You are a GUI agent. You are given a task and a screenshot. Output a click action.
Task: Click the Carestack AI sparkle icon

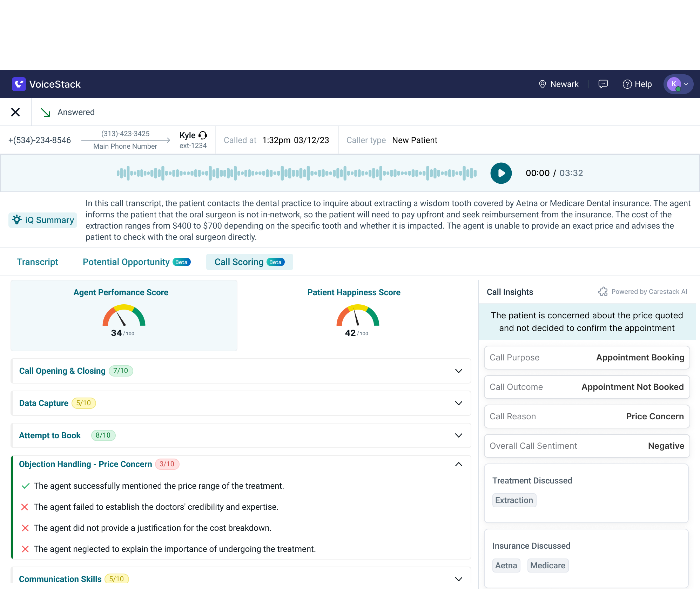pos(603,292)
